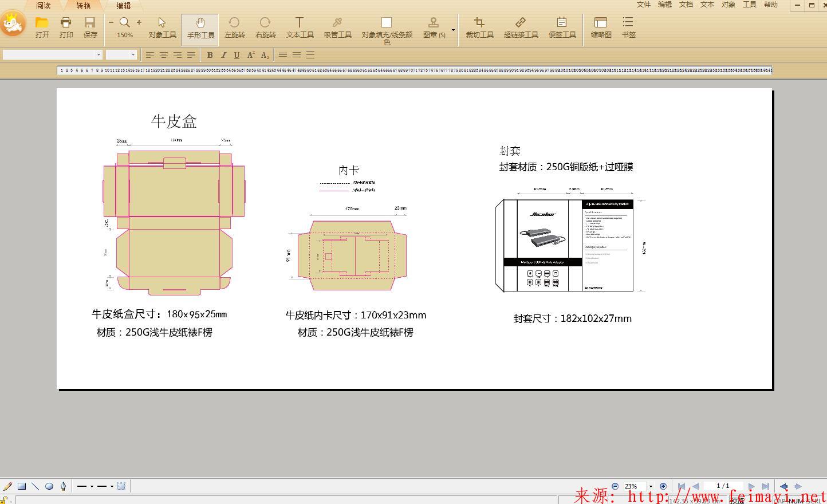The height and width of the screenshot is (504, 827).
Task: Open the 缩略图 page thumbnails panel
Action: (x=600, y=27)
